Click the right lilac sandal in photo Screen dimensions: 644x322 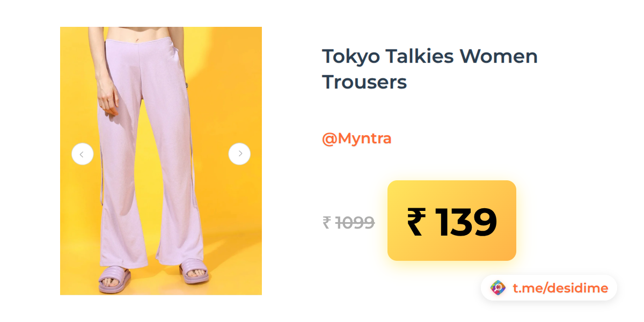[x=194, y=272]
